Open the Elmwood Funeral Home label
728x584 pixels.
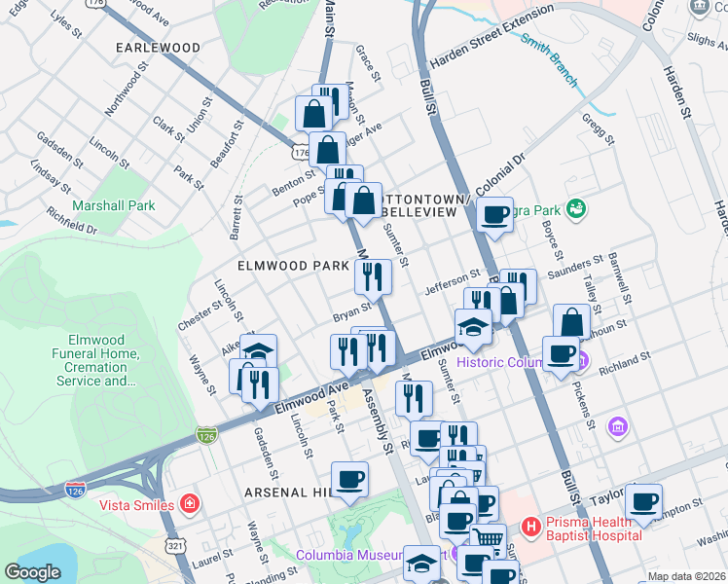coord(95,360)
